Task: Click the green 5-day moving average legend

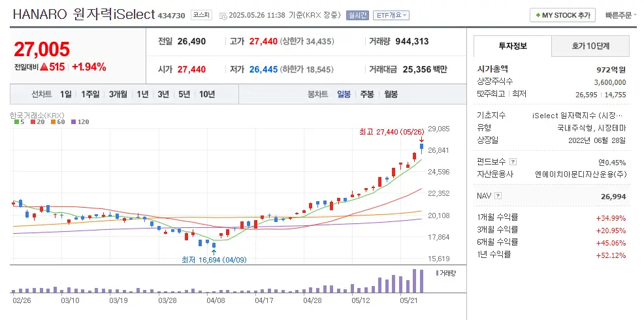Action: (x=19, y=121)
